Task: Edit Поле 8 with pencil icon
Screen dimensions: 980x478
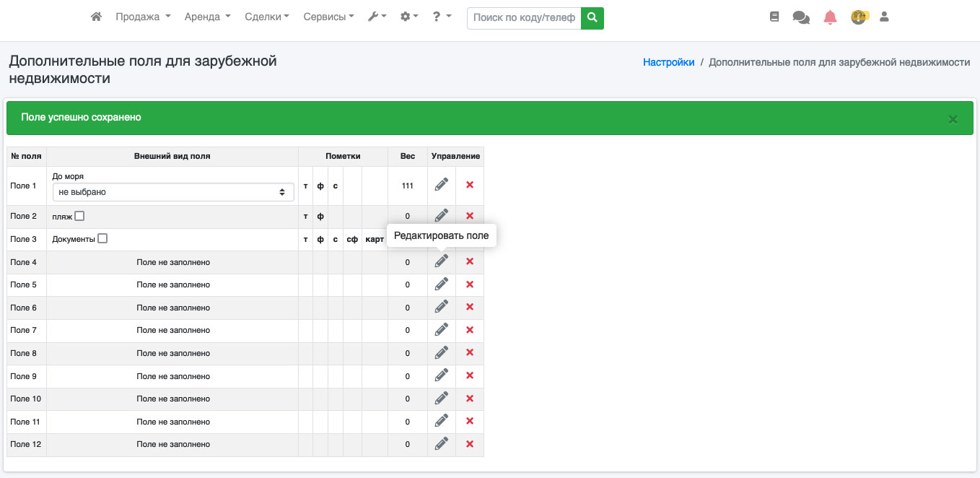Action: coord(441,352)
